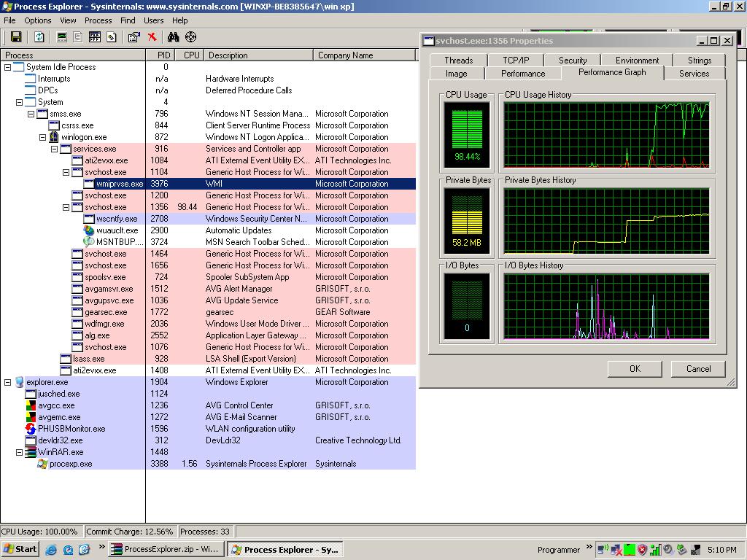This screenshot has height=560, width=747.
Task: Click the Refresh Now toolbar icon
Action: point(39,37)
